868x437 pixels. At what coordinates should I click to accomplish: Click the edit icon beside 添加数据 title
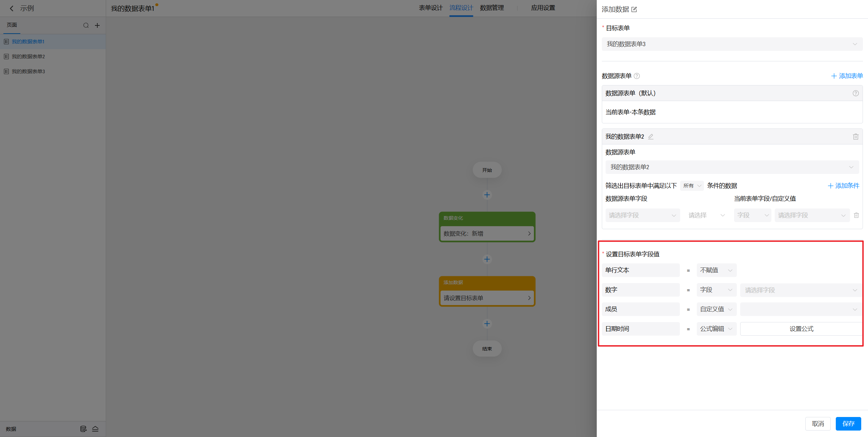click(634, 9)
